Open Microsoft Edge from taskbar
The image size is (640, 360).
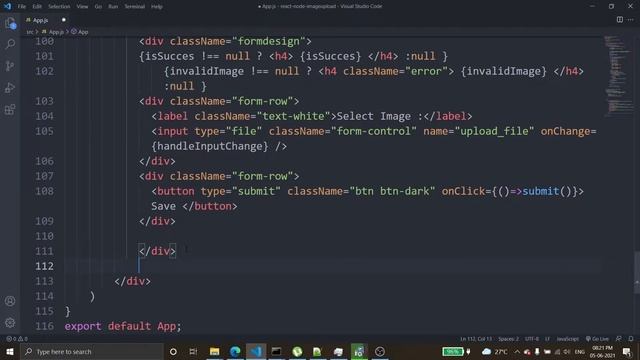click(235, 351)
